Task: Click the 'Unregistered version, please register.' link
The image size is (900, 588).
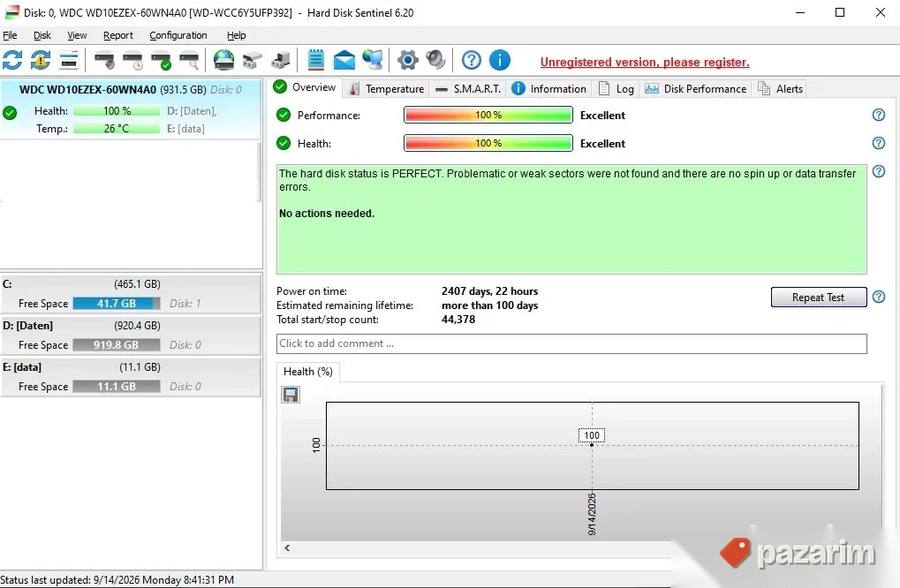Action: (645, 62)
